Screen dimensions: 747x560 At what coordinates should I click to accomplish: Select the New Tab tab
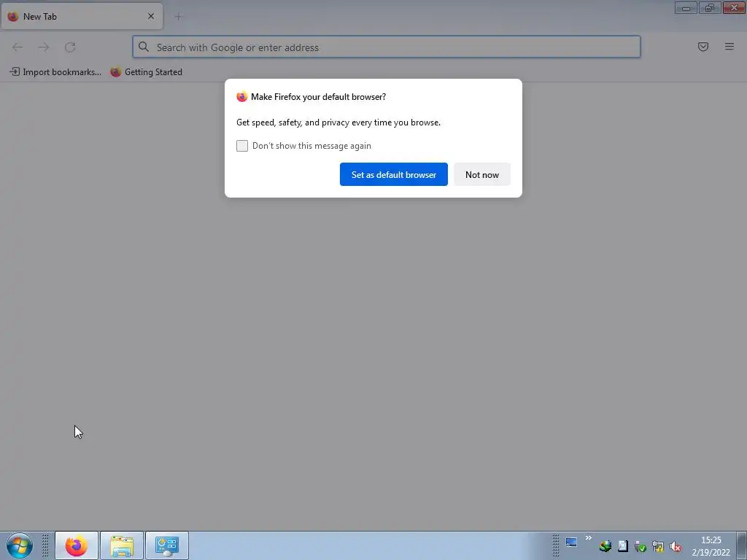click(82, 16)
